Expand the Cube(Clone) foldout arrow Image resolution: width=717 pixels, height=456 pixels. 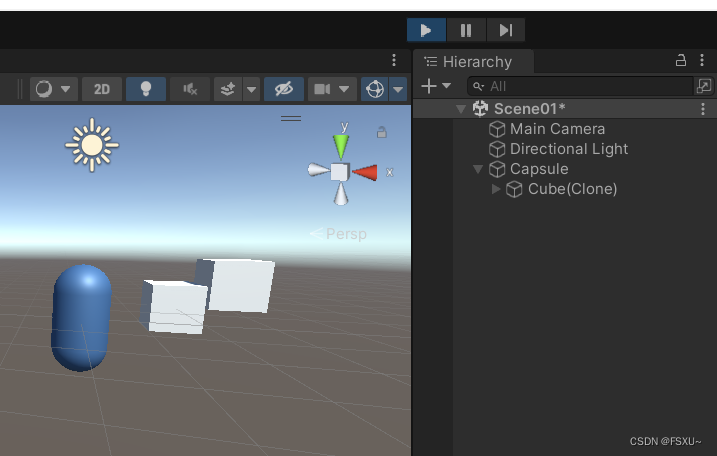[496, 189]
